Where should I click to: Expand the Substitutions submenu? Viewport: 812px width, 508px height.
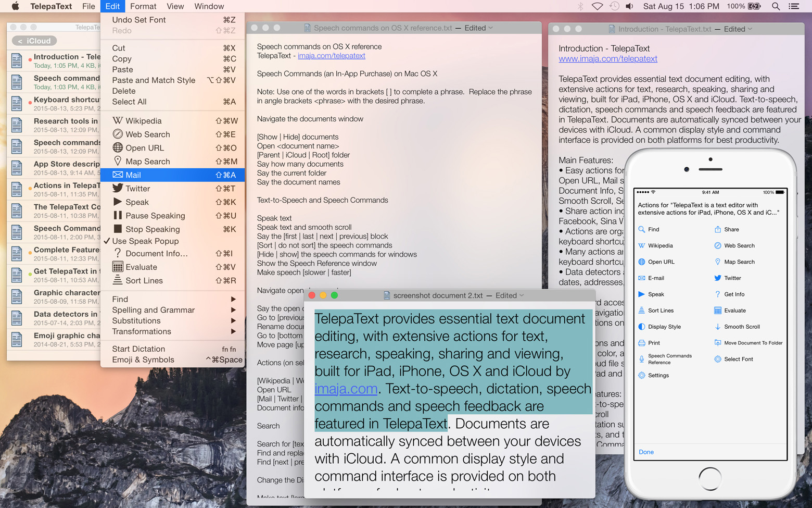(172, 320)
